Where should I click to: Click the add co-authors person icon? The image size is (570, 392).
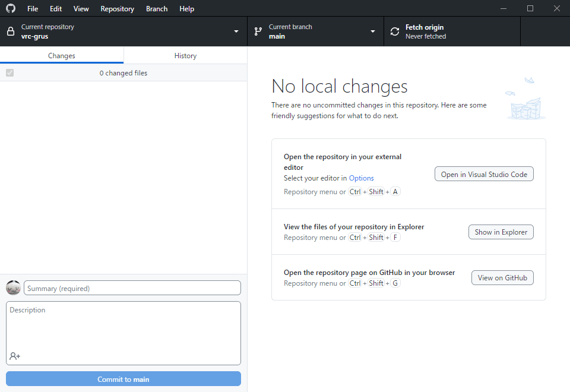[15, 356]
